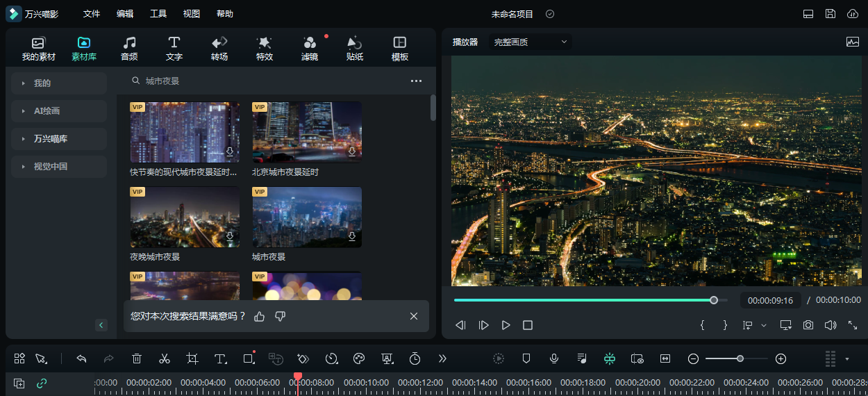The height and width of the screenshot is (396, 868).
Task: Expand the 万兴喵库 category
Action: 59,139
